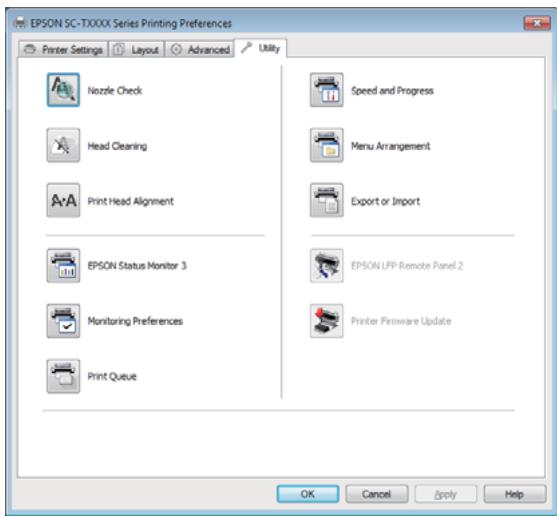Click the printer icon in title bar
The width and height of the screenshot is (557, 517).
(20, 23)
